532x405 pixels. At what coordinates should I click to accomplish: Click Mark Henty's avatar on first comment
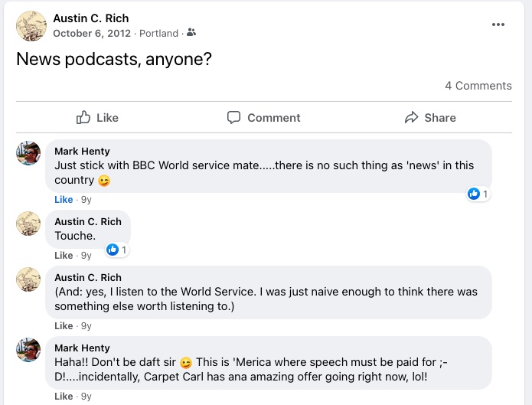coord(28,153)
